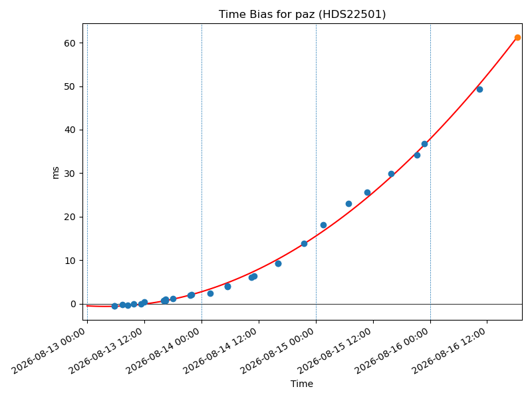Click the y-axis tick label '60'
This screenshot has width=532, height=399.
69,43
